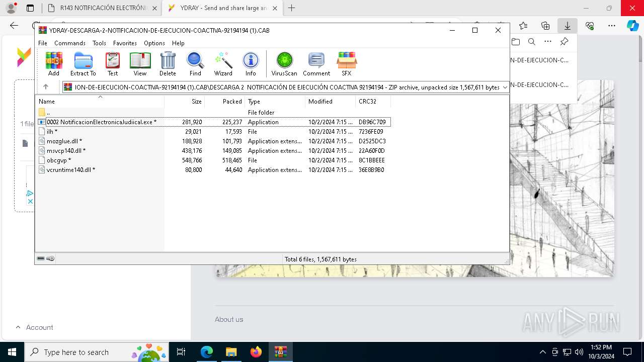Open Edge tab actions menu icon
The height and width of the screenshot is (362, 644).
[x=30, y=8]
